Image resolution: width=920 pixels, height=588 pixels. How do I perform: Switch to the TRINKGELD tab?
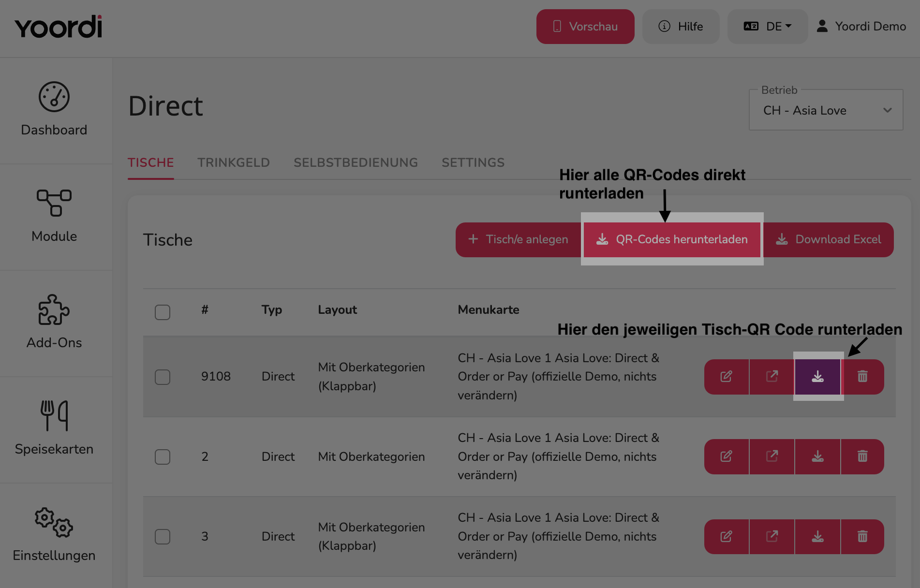click(x=234, y=162)
